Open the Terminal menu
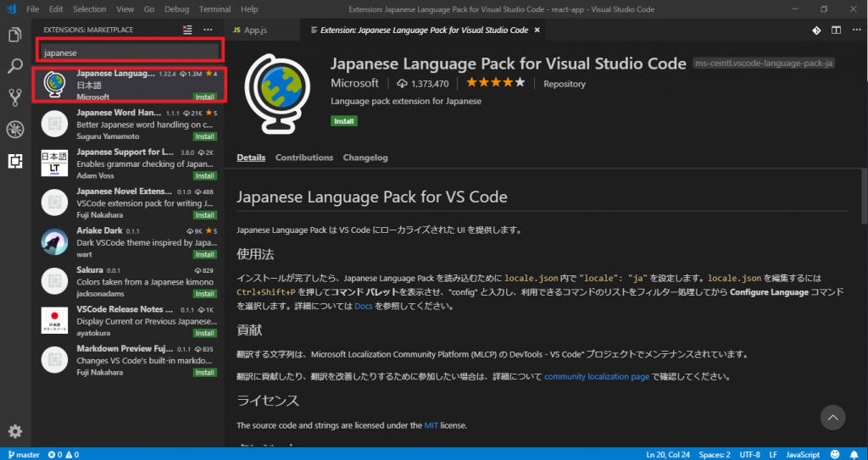 coord(214,9)
